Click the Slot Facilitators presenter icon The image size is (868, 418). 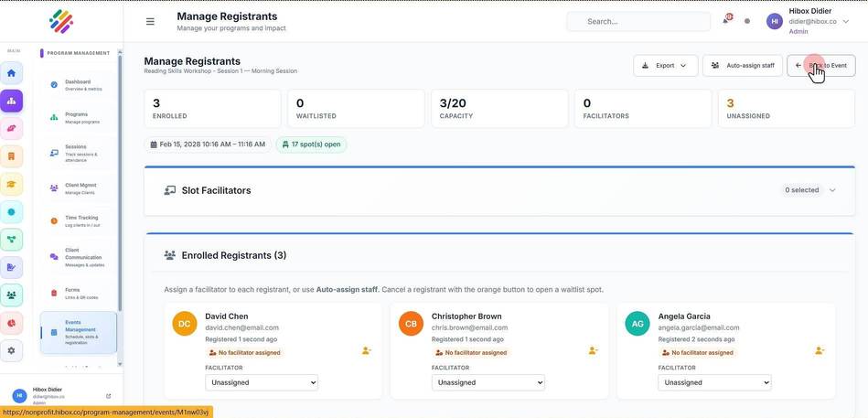click(169, 190)
